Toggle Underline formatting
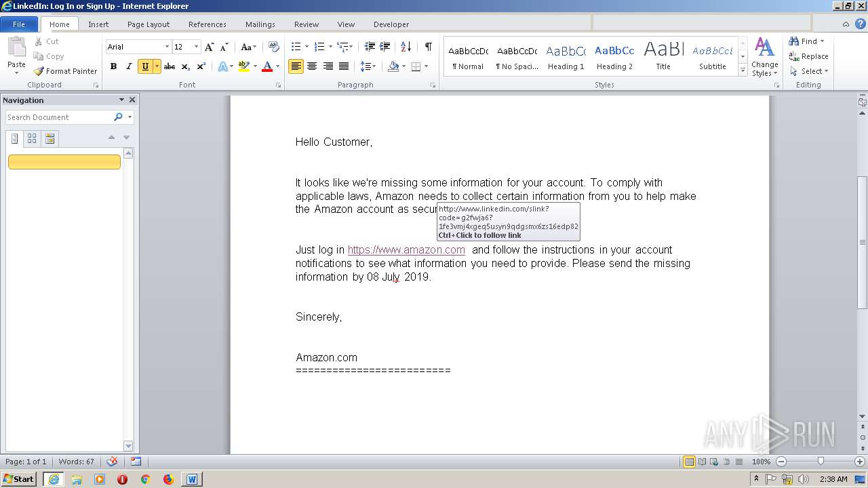The height and width of the screenshot is (488, 868). 144,66
